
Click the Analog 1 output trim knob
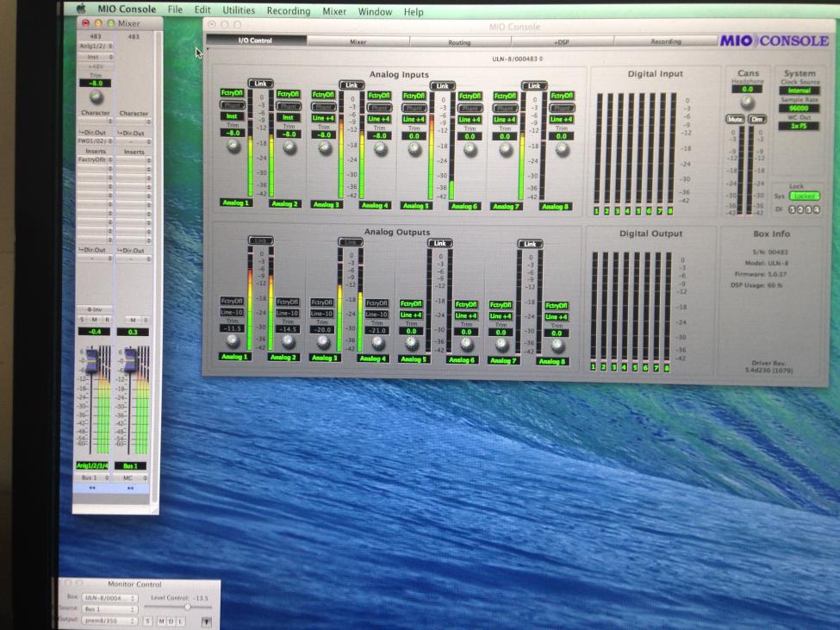click(x=233, y=340)
